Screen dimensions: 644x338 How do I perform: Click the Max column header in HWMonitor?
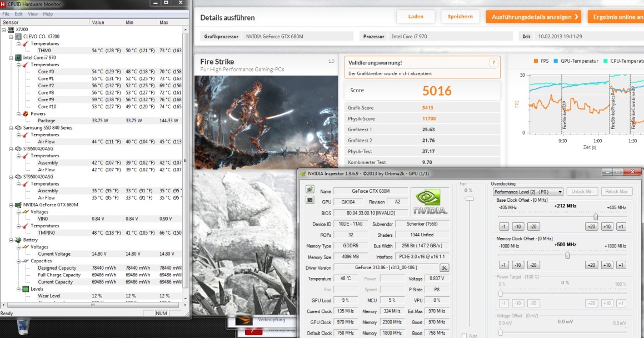click(169, 22)
